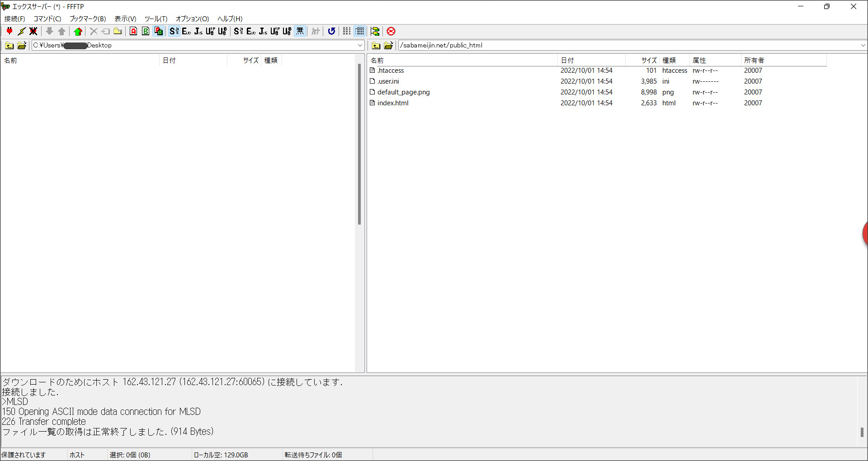
Task: Open the オプション(O) menu
Action: 192,19
